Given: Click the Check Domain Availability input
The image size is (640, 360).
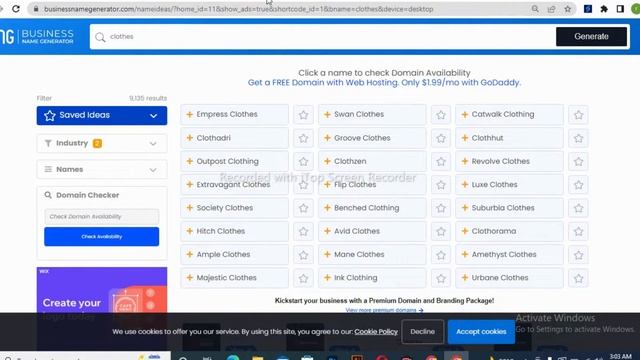Looking at the screenshot, I should (x=102, y=216).
